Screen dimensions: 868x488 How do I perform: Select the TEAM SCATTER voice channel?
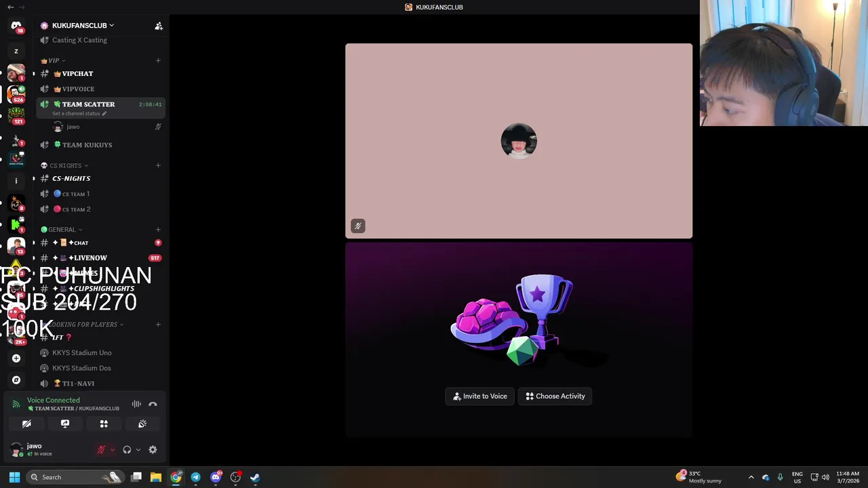(101, 104)
